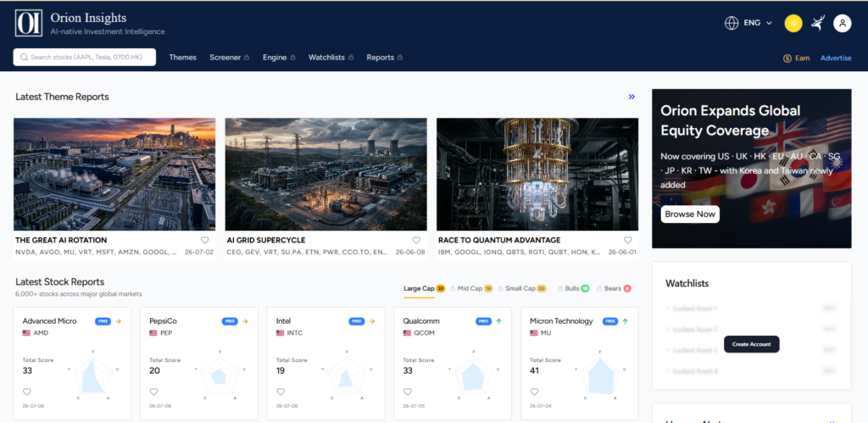This screenshot has height=423, width=868.
Task: Open the locked Reports menu item
Action: click(x=384, y=58)
